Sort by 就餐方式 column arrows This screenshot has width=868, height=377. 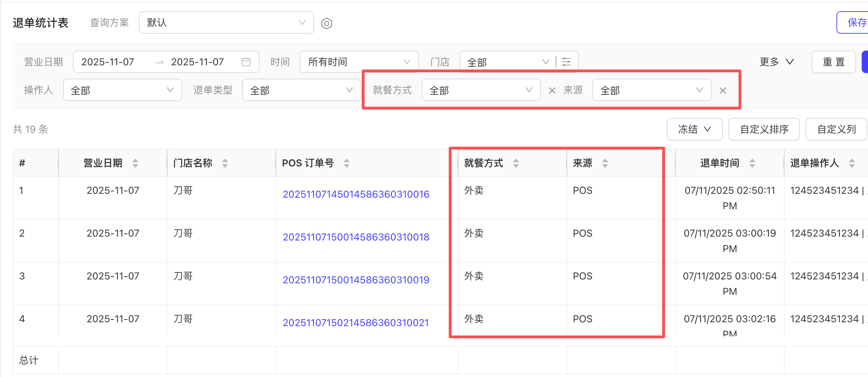[x=516, y=163]
